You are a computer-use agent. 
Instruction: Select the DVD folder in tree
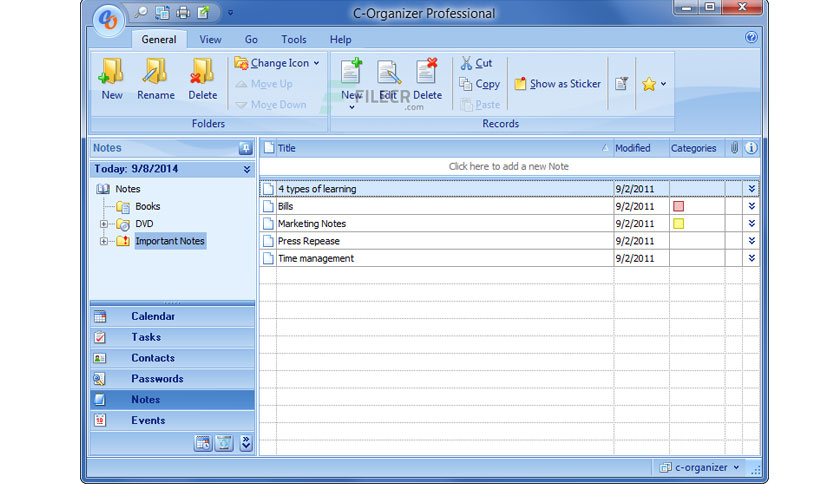[144, 224]
